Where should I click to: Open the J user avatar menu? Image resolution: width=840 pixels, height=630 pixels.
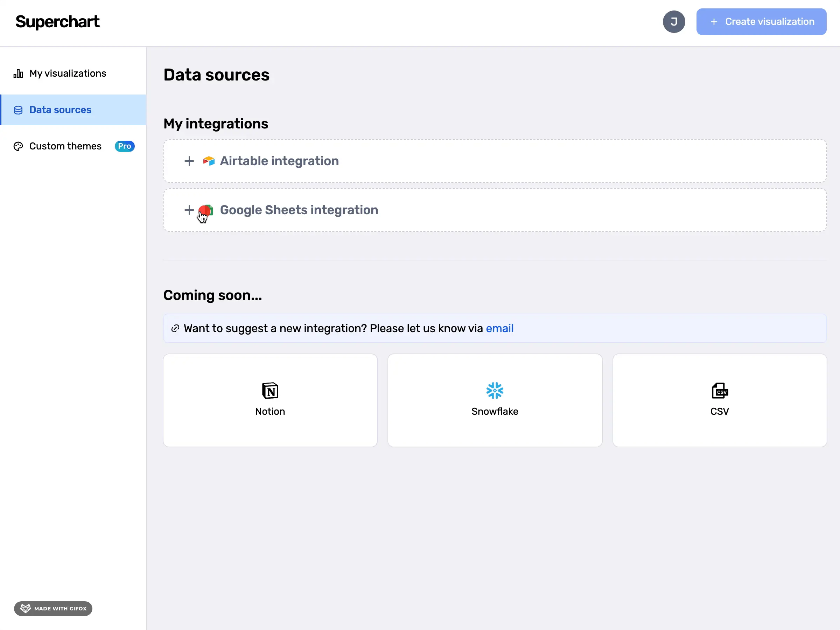(674, 22)
